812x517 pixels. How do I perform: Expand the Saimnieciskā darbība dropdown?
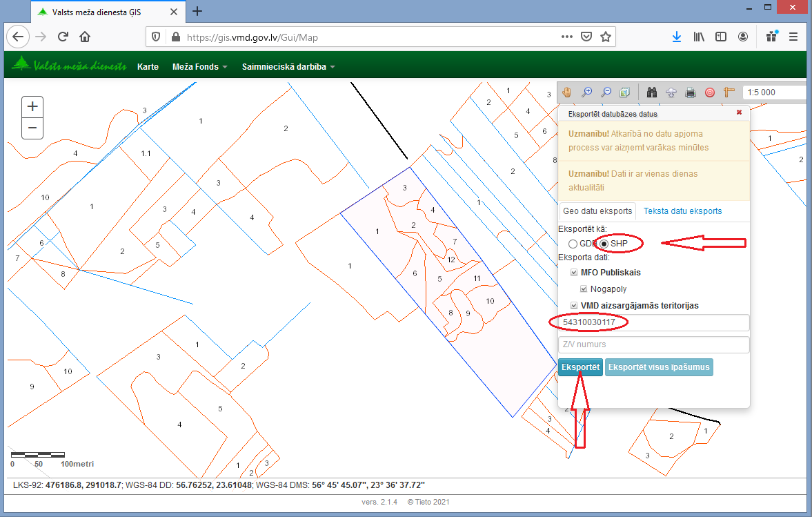coord(288,67)
